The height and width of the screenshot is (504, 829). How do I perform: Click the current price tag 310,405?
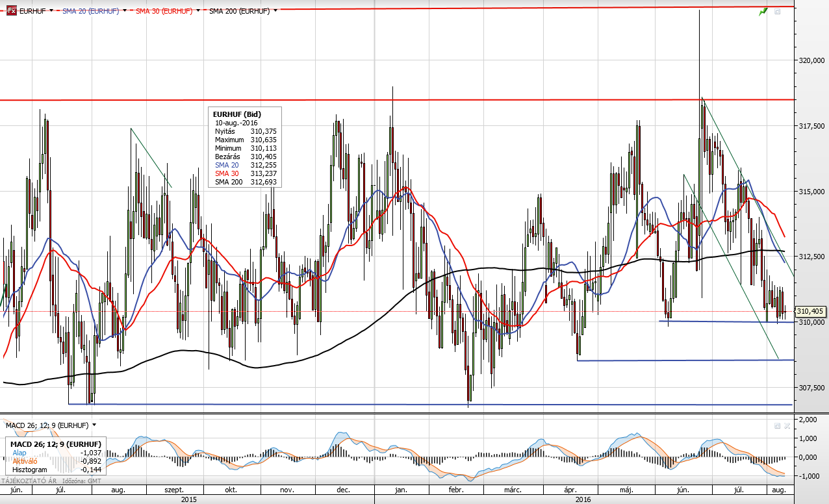[x=810, y=311]
